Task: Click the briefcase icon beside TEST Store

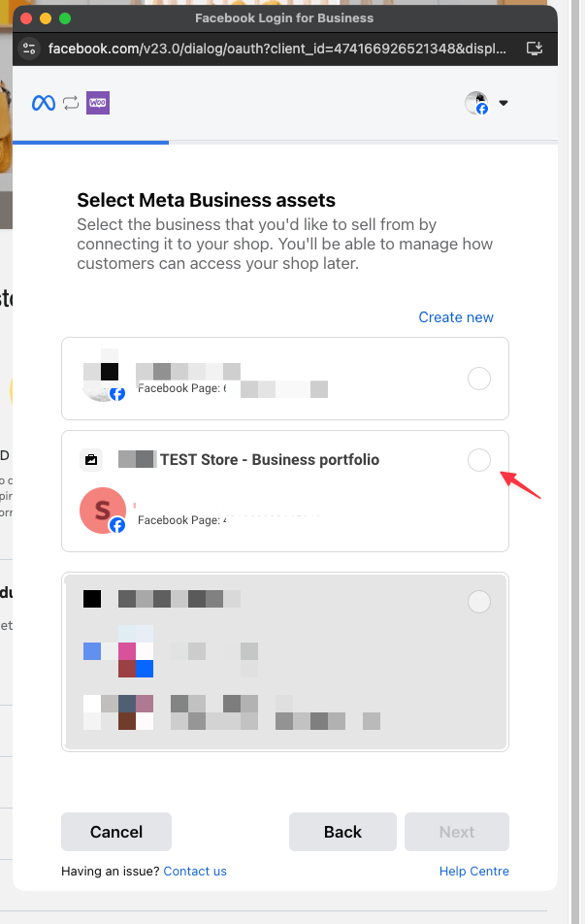Action: tap(90, 460)
